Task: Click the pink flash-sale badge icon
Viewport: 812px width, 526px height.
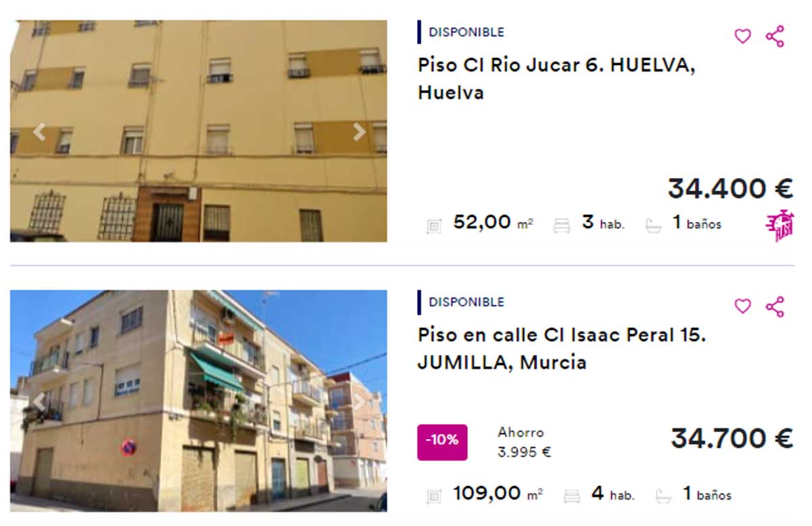Action: (780, 226)
